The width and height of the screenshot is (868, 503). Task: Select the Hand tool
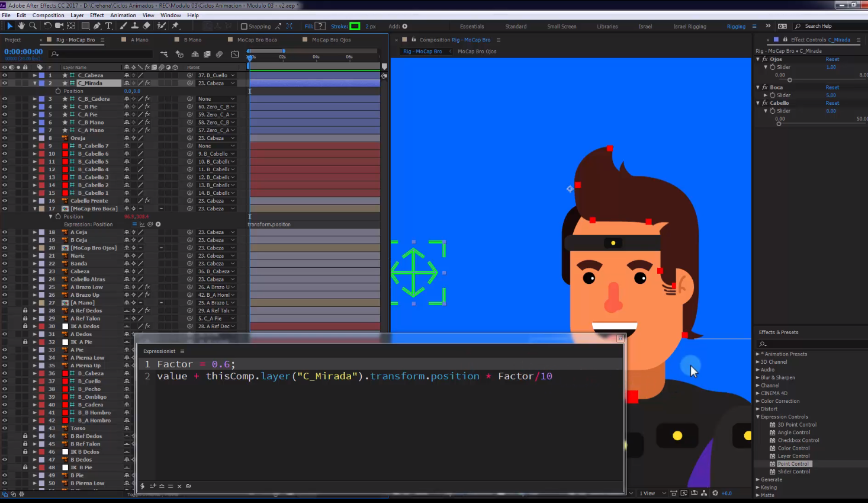(21, 26)
